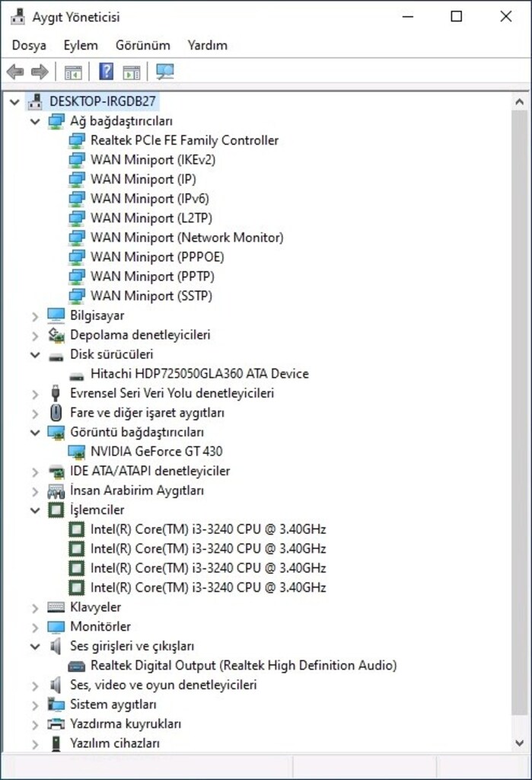Click the Hitachi disk device icon
The image size is (532, 780).
point(77,376)
